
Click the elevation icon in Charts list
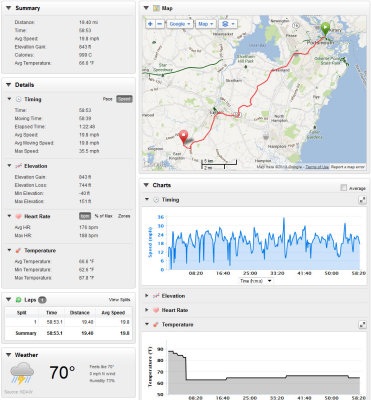coord(156,296)
